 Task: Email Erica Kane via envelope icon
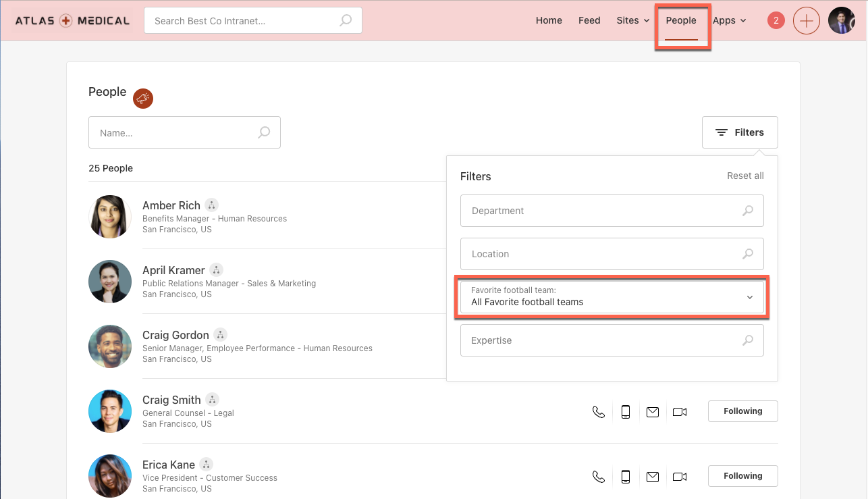(652, 477)
